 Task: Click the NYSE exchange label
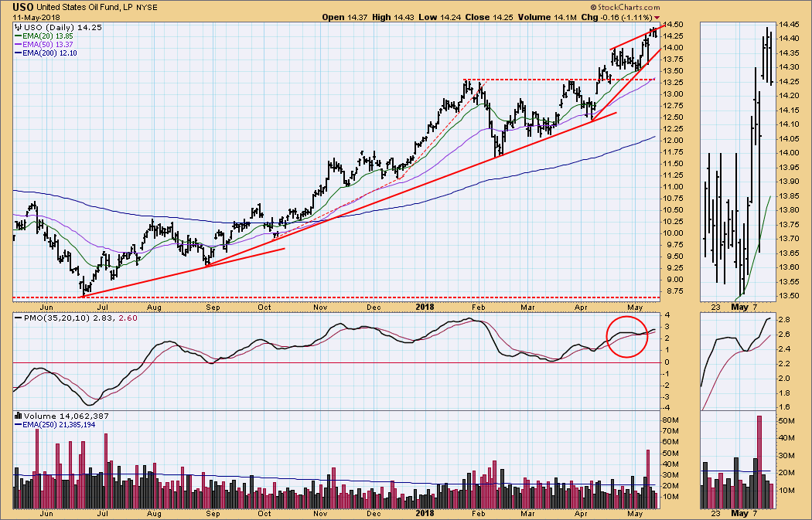(x=147, y=8)
